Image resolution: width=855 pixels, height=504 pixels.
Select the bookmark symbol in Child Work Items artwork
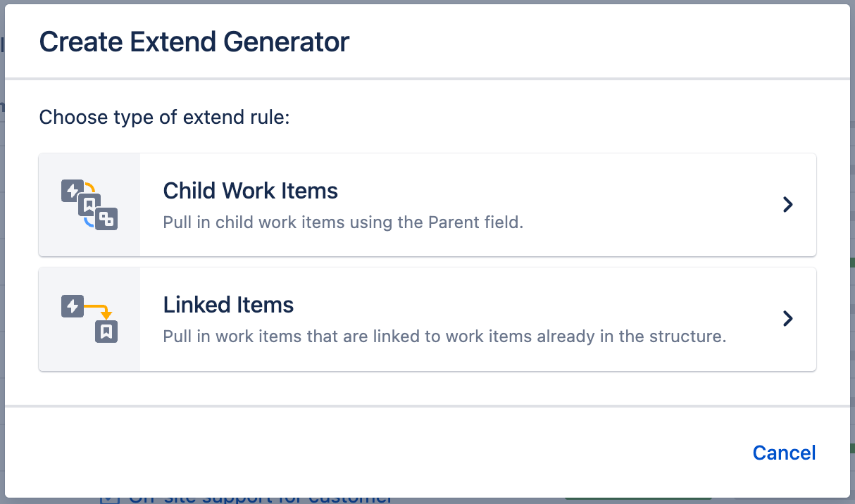pyautogui.click(x=89, y=203)
